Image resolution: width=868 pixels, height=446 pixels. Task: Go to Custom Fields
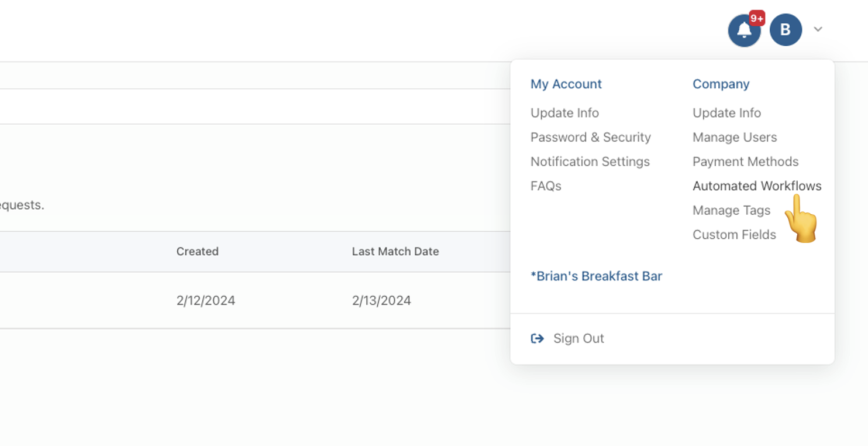[x=734, y=235]
